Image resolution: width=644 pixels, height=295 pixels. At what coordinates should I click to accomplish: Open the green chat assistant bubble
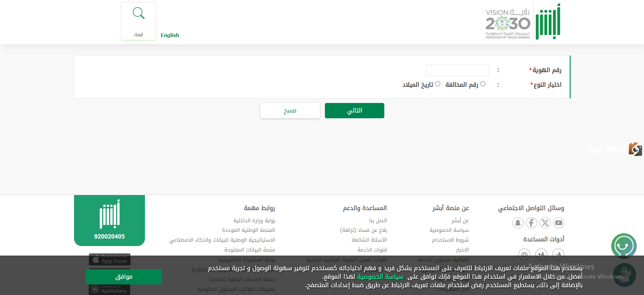(x=624, y=246)
